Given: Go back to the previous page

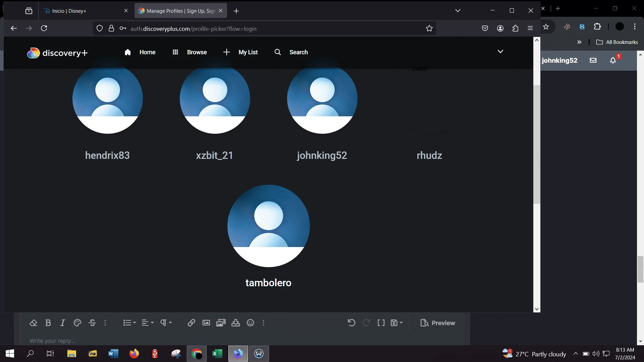Looking at the screenshot, I should (x=14, y=28).
